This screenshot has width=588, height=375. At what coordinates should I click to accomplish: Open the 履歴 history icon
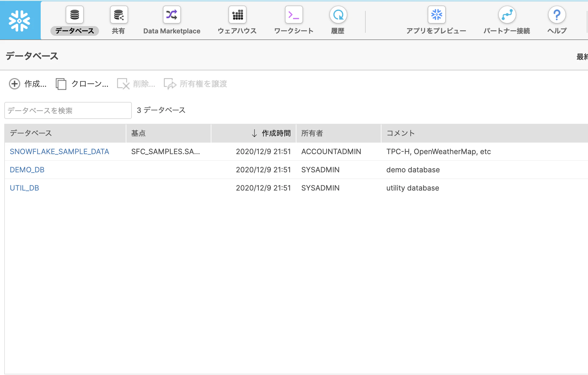338,15
